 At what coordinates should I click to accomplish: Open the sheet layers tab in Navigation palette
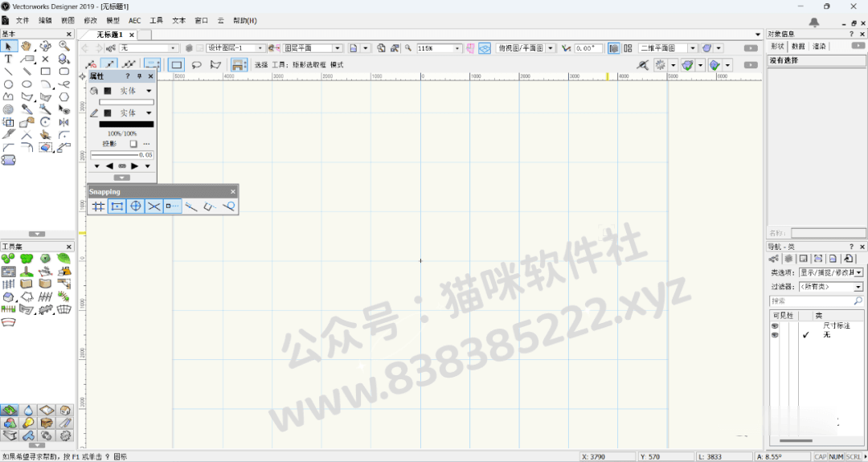pos(803,259)
